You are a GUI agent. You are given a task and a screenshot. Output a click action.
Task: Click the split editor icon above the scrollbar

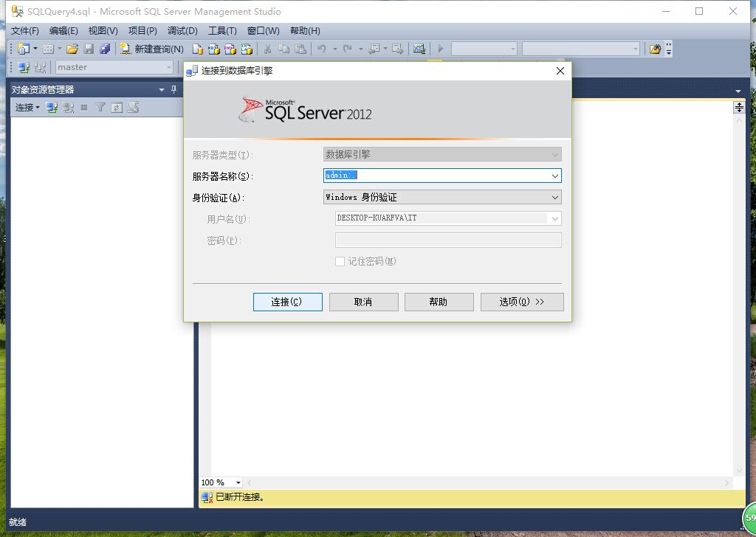739,108
